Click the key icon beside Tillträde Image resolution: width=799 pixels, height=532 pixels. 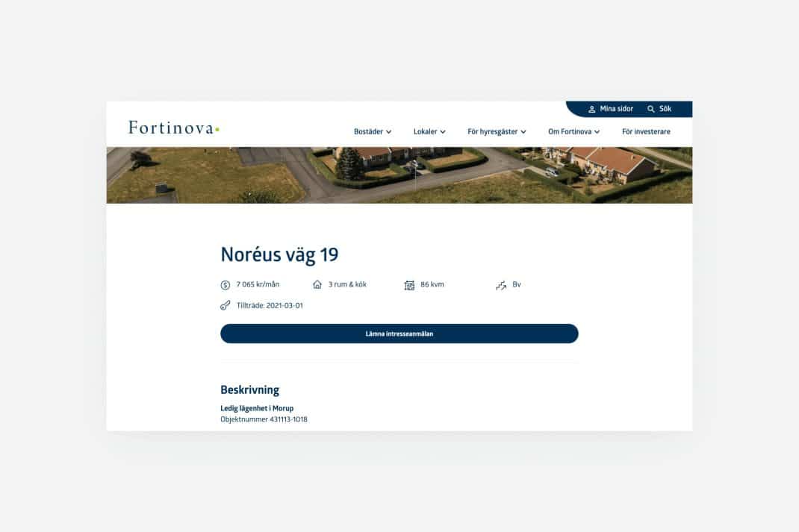[226, 305]
